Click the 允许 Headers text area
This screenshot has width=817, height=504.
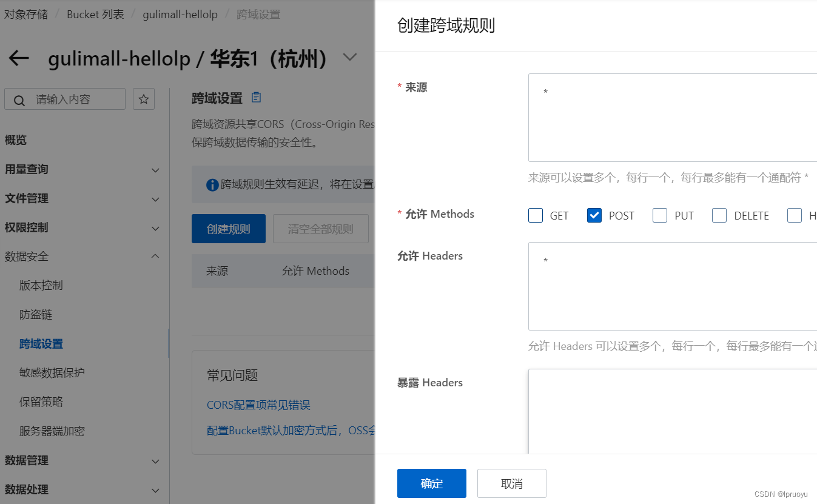[673, 286]
